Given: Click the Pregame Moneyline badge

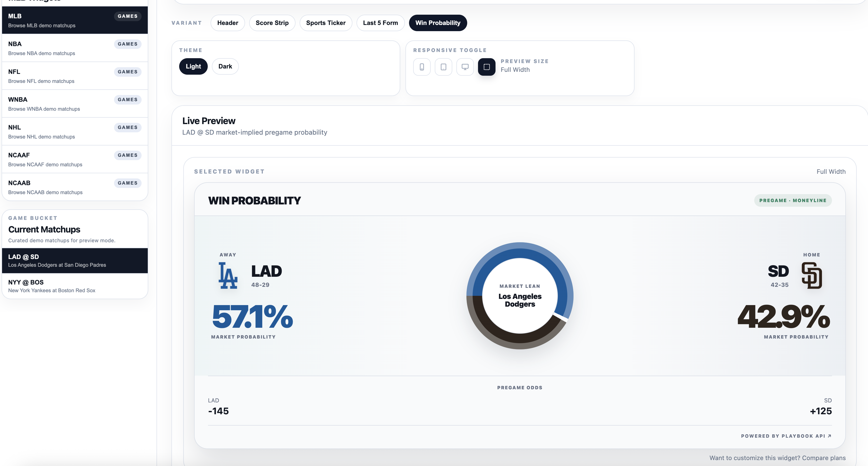Looking at the screenshot, I should click(x=793, y=201).
